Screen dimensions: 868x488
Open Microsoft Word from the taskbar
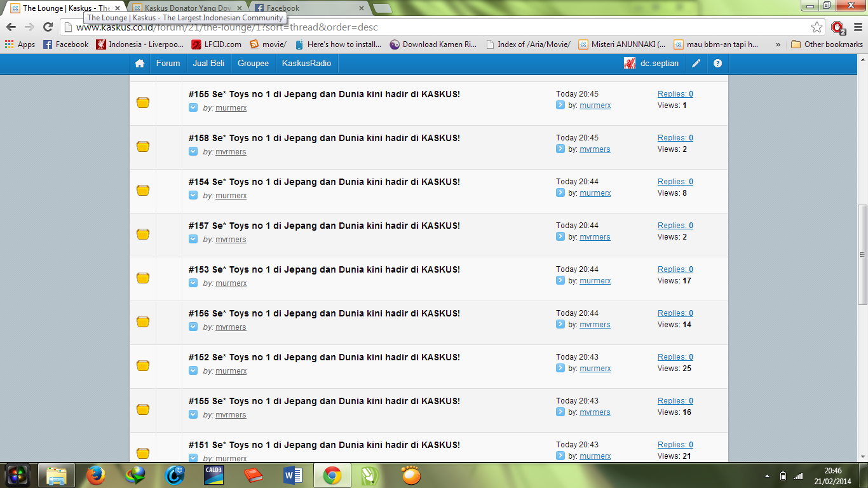[292, 475]
